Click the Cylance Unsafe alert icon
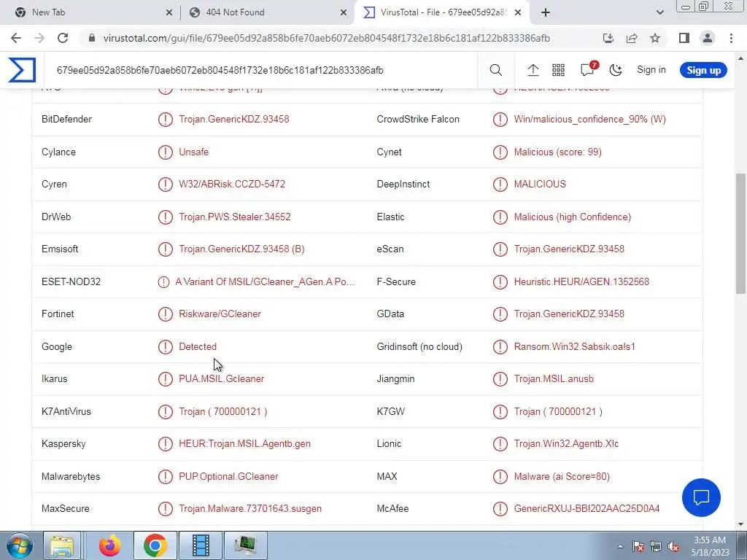This screenshot has height=560, width=747. (x=166, y=152)
